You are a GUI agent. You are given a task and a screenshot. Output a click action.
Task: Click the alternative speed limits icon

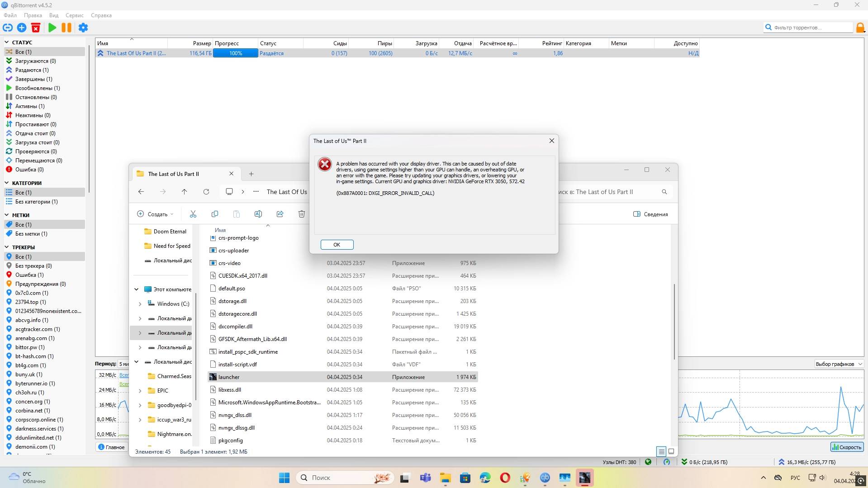tap(666, 462)
